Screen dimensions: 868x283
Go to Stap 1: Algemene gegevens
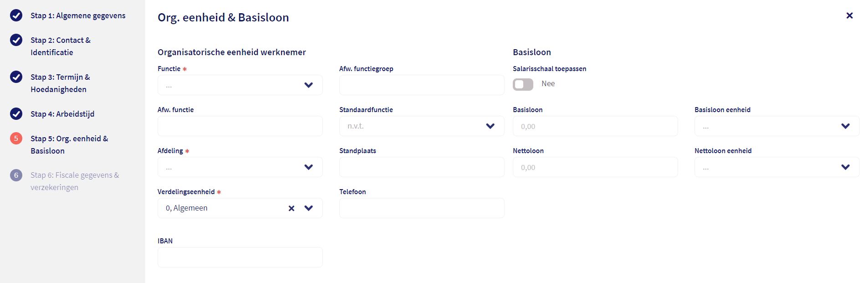pyautogui.click(x=78, y=15)
